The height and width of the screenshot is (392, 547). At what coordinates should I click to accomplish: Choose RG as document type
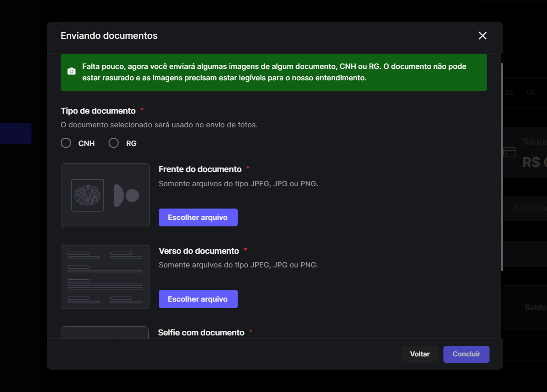[114, 143]
